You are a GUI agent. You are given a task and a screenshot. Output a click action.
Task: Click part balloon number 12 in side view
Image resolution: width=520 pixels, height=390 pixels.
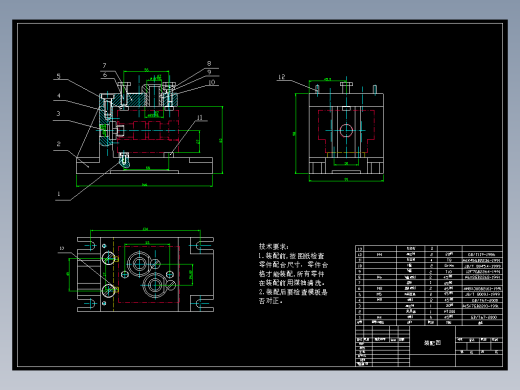tap(282, 77)
